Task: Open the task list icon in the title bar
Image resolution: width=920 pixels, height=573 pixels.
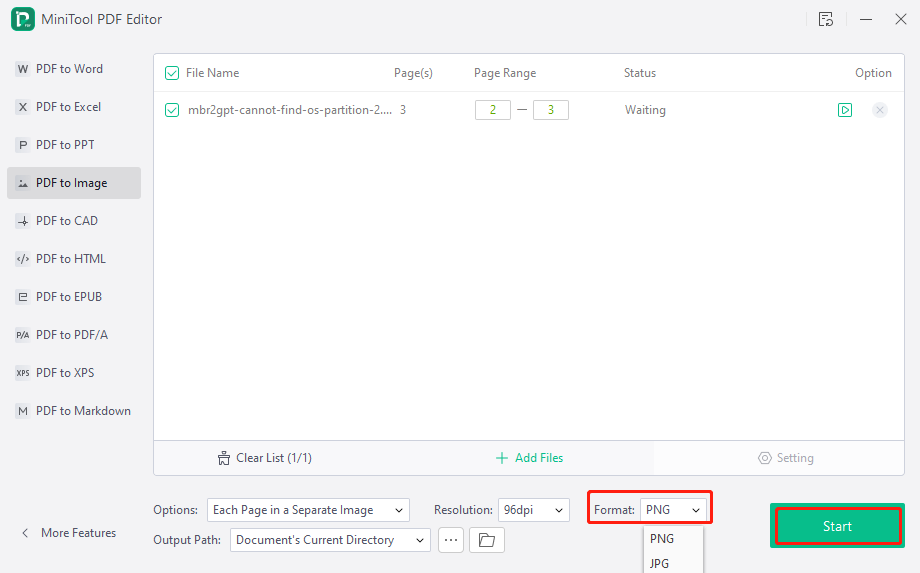Action: click(x=825, y=19)
